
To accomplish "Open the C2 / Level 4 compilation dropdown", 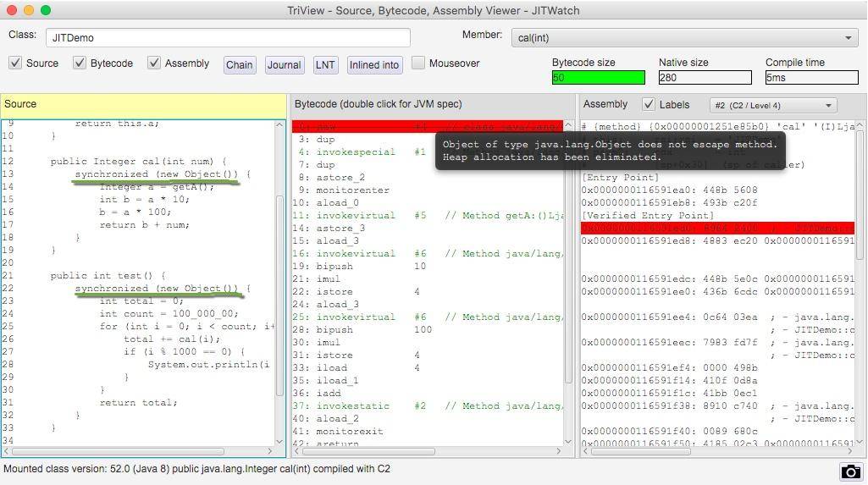I will [772, 105].
